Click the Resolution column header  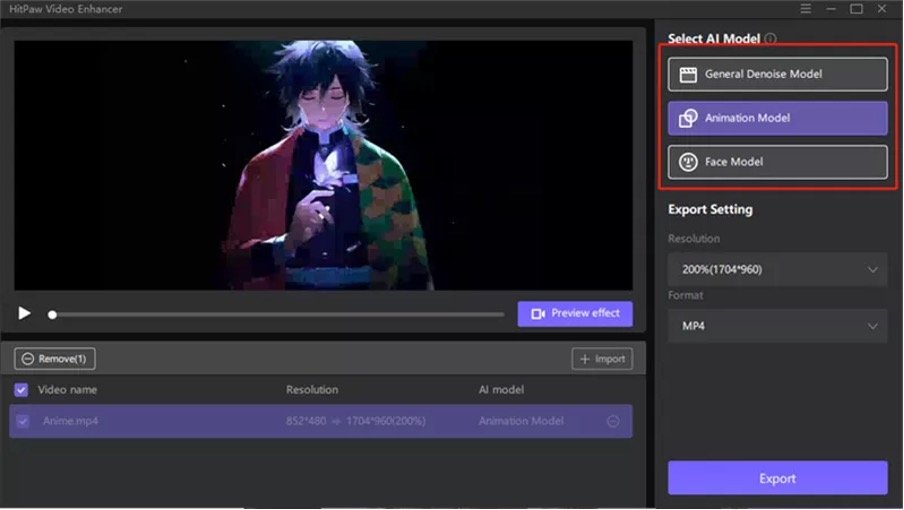312,390
